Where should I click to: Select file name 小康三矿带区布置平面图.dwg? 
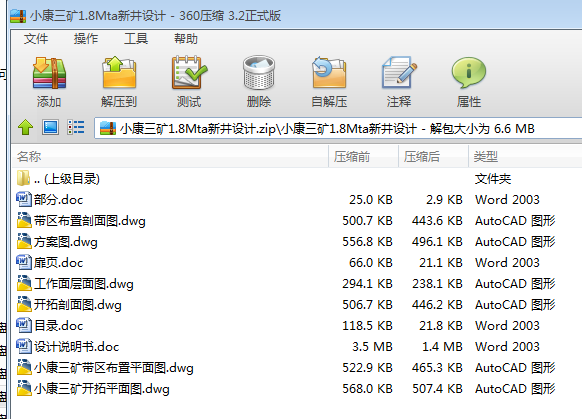(x=114, y=368)
